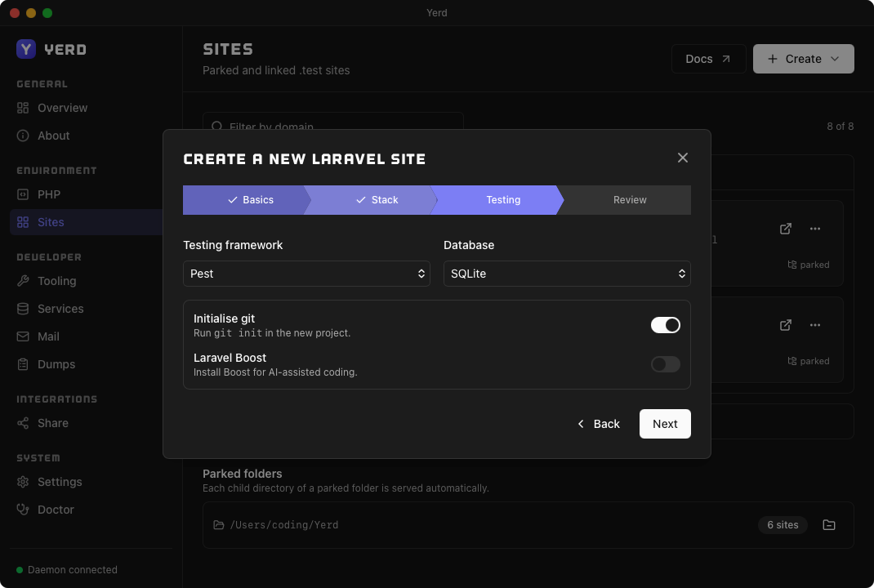Click the folder icon beside /Users/coding/Yerd

[x=219, y=525]
